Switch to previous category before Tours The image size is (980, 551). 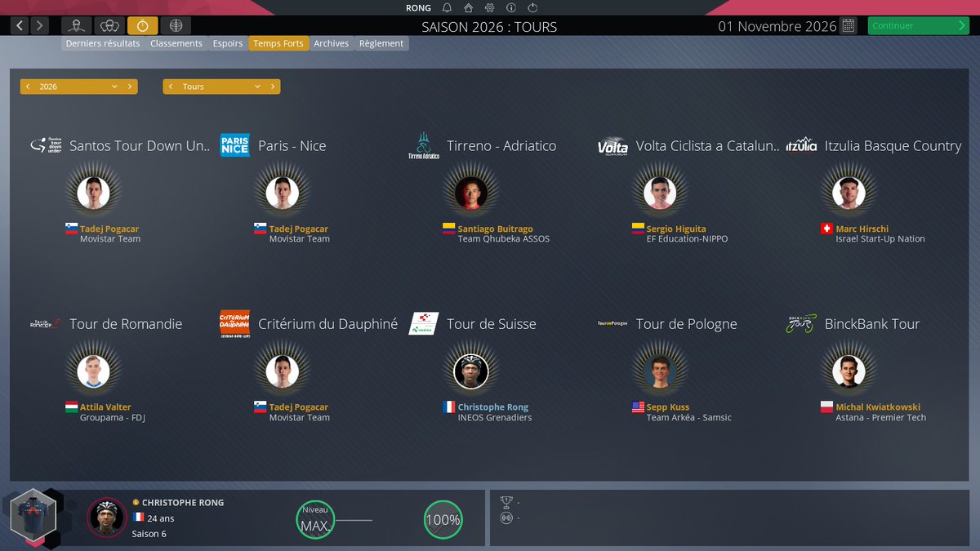click(171, 87)
